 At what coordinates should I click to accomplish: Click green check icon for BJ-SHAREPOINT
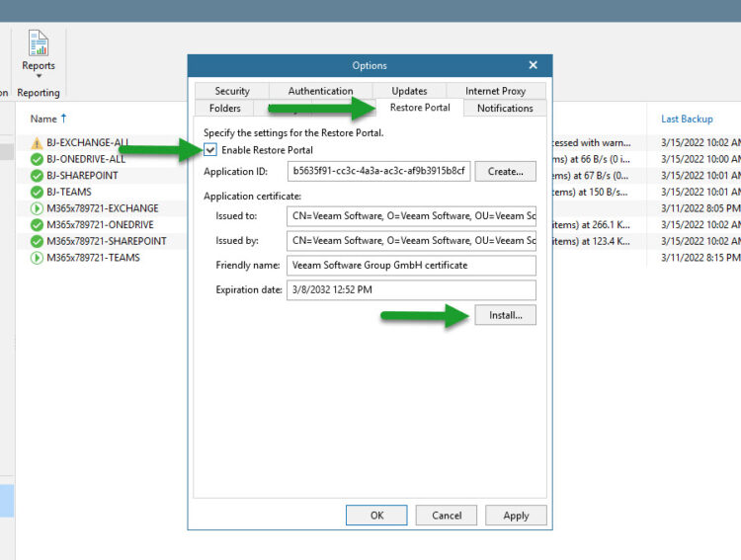[x=37, y=176]
